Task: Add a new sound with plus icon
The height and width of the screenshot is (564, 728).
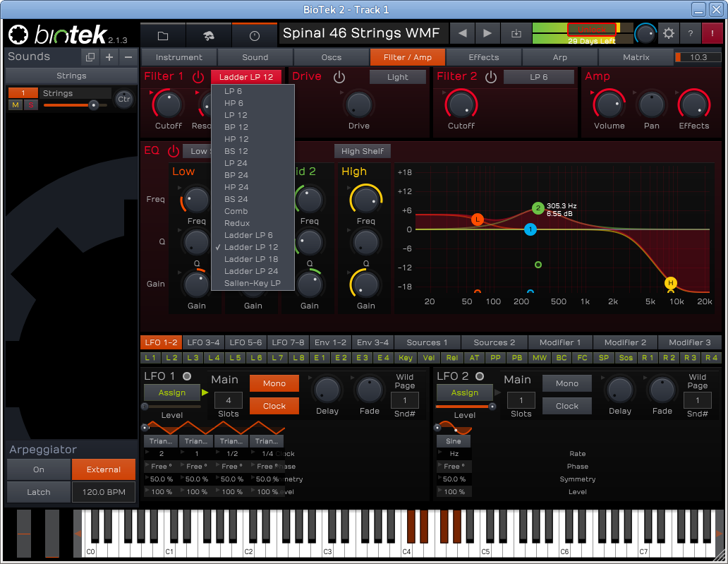Action: [109, 57]
